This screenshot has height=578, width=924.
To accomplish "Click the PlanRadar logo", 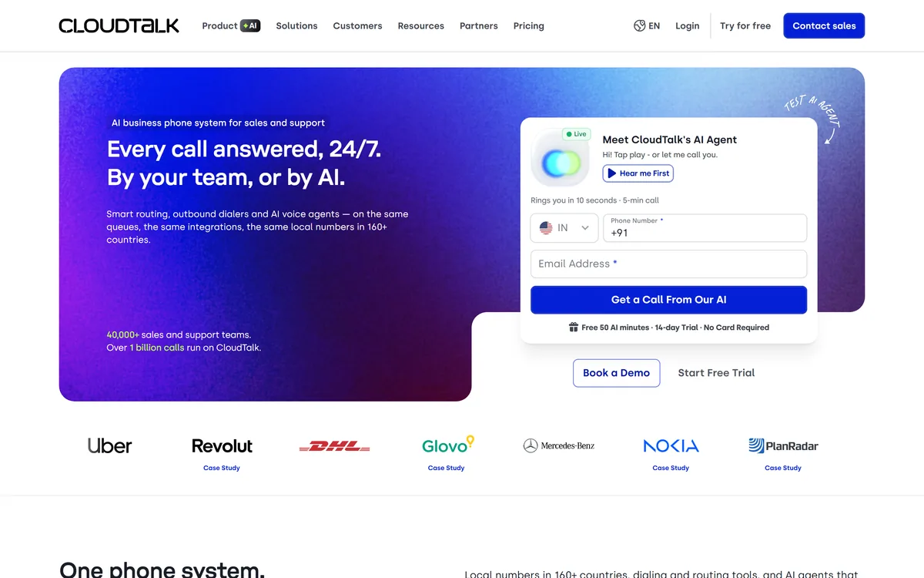I will click(783, 445).
